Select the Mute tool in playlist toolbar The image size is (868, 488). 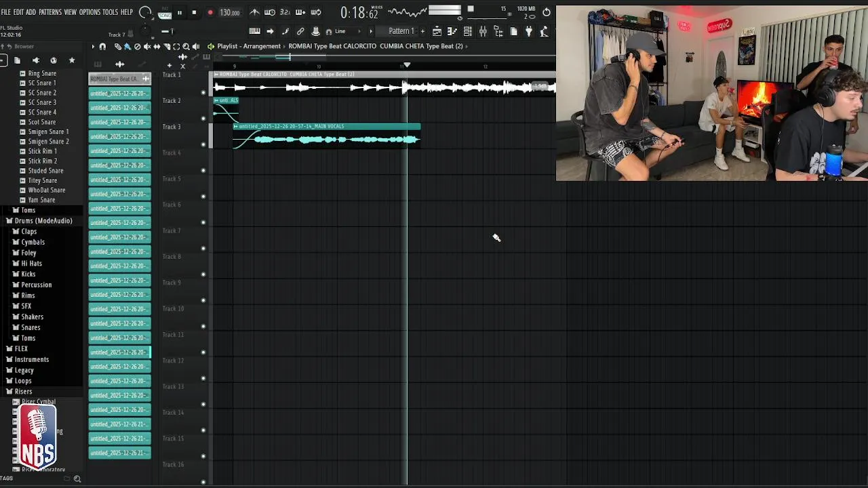click(x=147, y=46)
